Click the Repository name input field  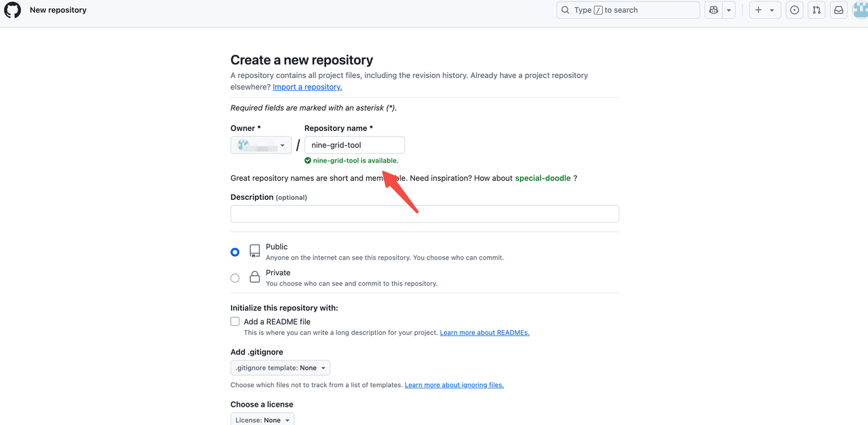(354, 145)
